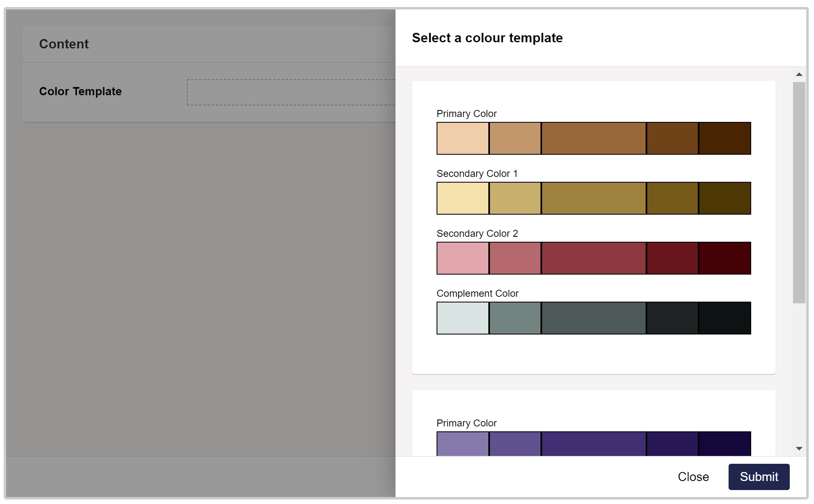Select the darkest violet swatch in second template
The width and height of the screenshot is (814, 504).
click(725, 444)
